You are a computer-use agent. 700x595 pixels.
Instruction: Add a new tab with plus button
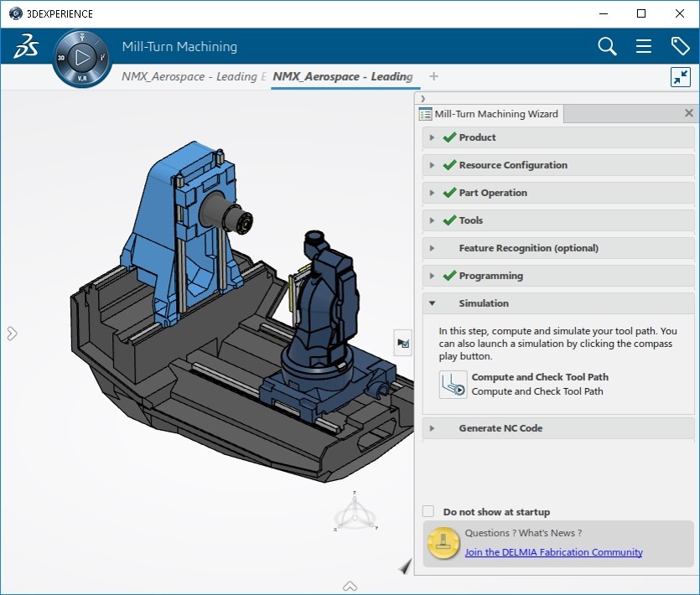tap(433, 76)
